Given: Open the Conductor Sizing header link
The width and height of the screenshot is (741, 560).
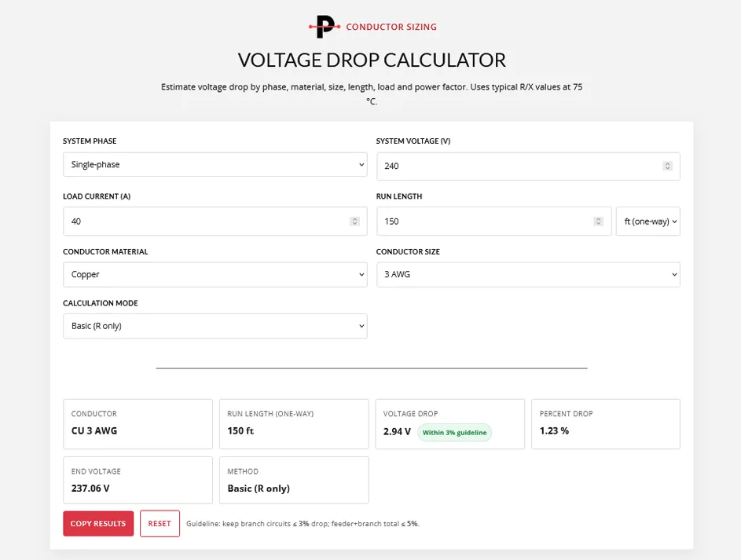Looking at the screenshot, I should point(391,27).
